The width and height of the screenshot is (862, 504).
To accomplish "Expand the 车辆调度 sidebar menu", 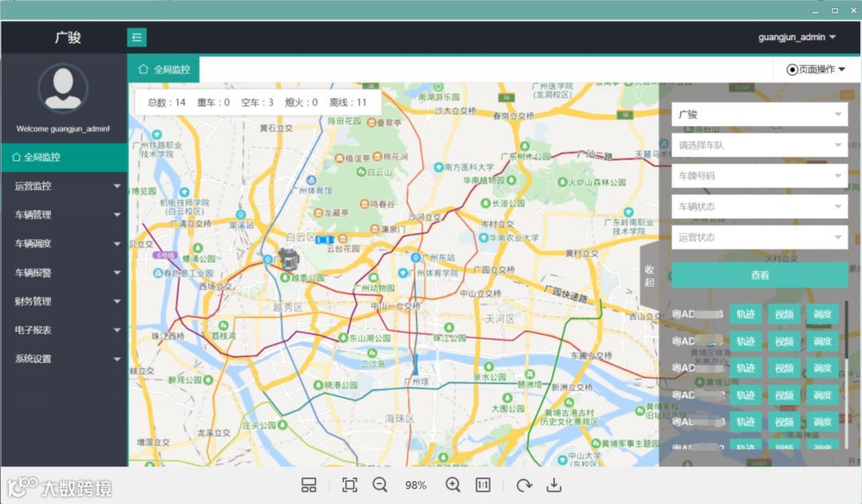I will [x=64, y=244].
